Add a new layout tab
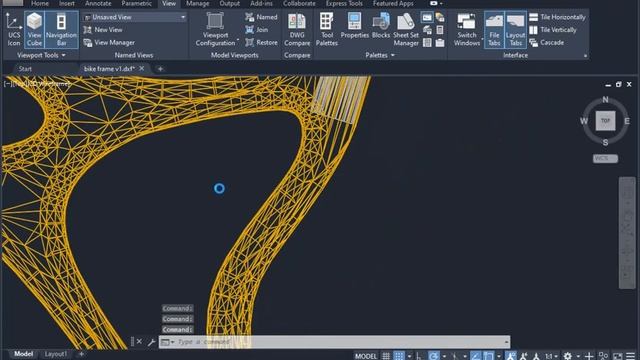Viewport: 640px width, 360px height. click(81, 354)
